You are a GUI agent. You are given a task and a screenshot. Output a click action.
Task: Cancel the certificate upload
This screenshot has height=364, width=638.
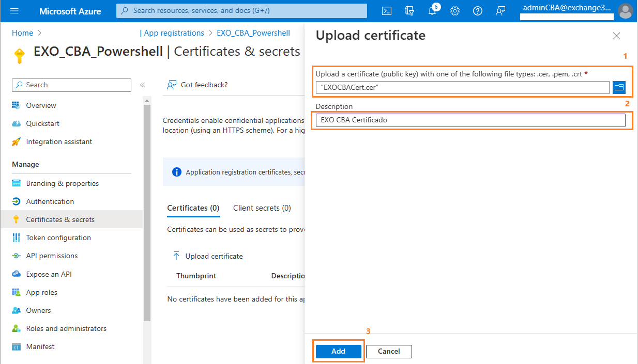pos(389,351)
